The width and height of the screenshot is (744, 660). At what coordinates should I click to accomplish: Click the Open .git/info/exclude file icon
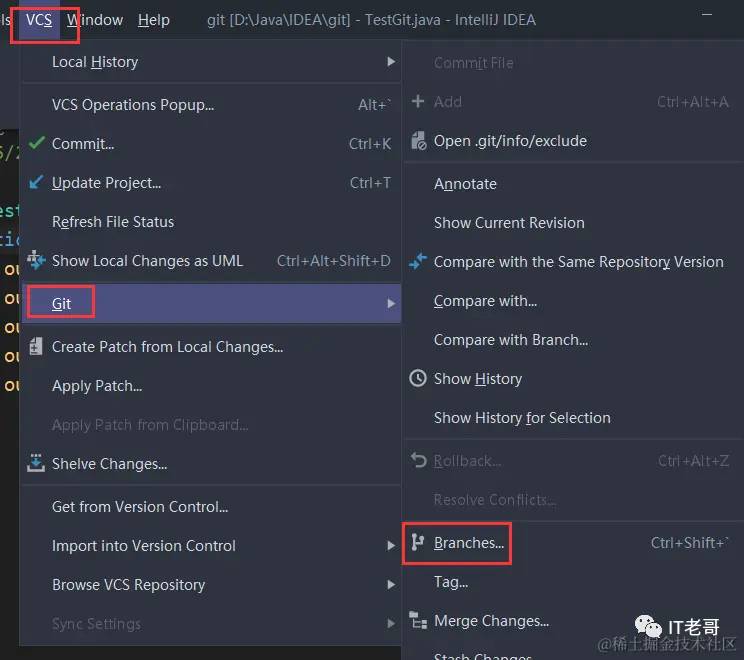tap(418, 140)
